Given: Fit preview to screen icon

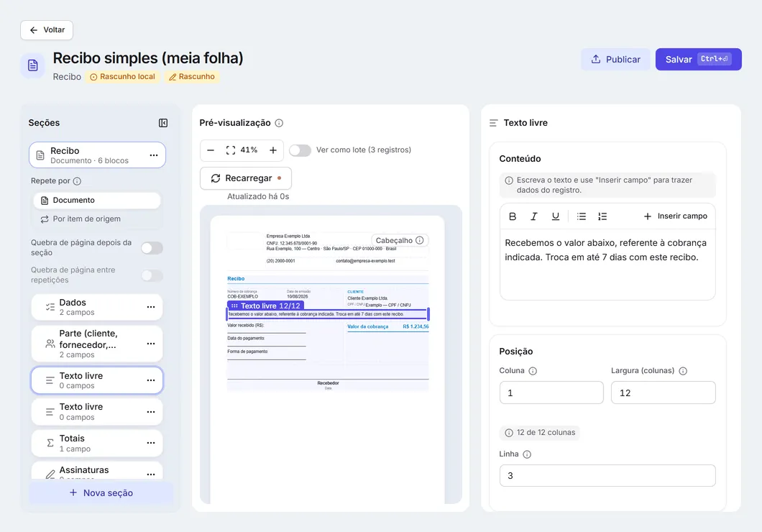Looking at the screenshot, I should pos(231,150).
